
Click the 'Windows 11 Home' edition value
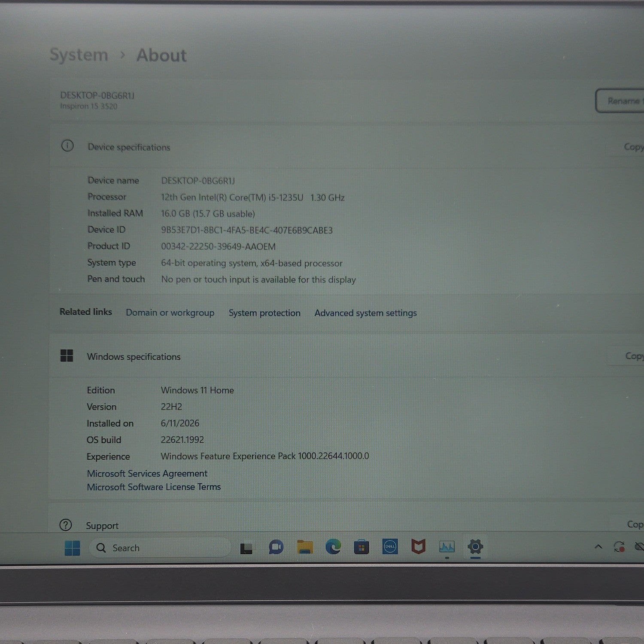[197, 390]
